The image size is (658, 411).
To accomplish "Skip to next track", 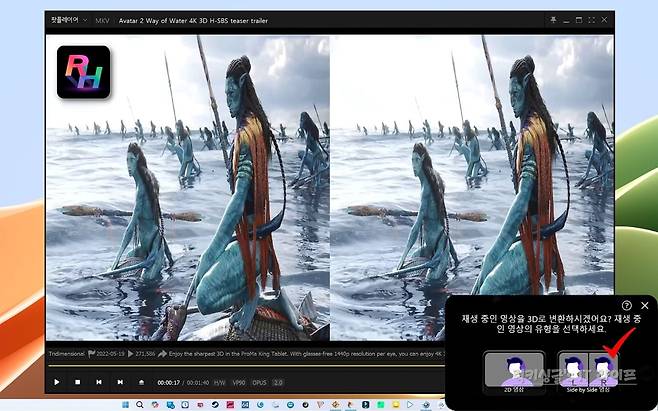I will click(119, 382).
